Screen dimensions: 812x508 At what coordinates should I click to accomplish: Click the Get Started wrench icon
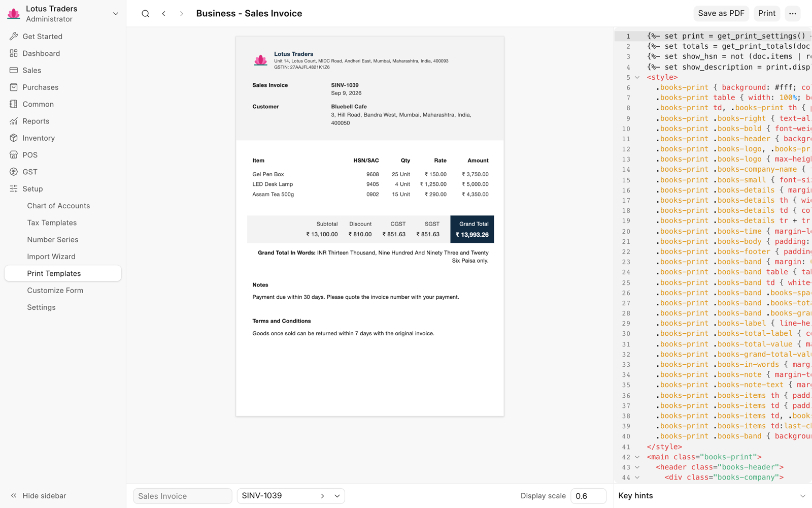point(14,37)
